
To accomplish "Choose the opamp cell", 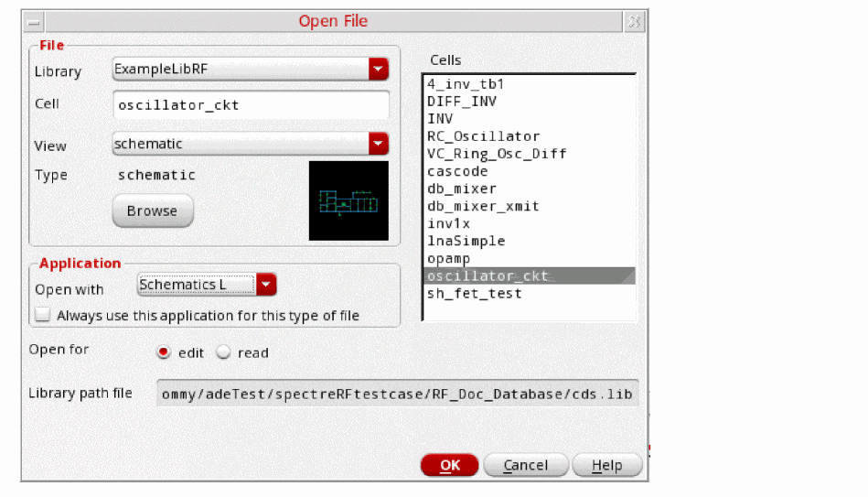I will point(450,259).
